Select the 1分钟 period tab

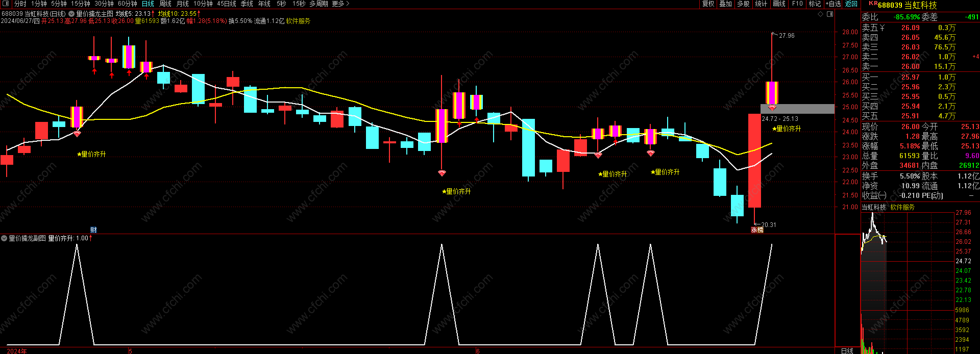(x=39, y=4)
